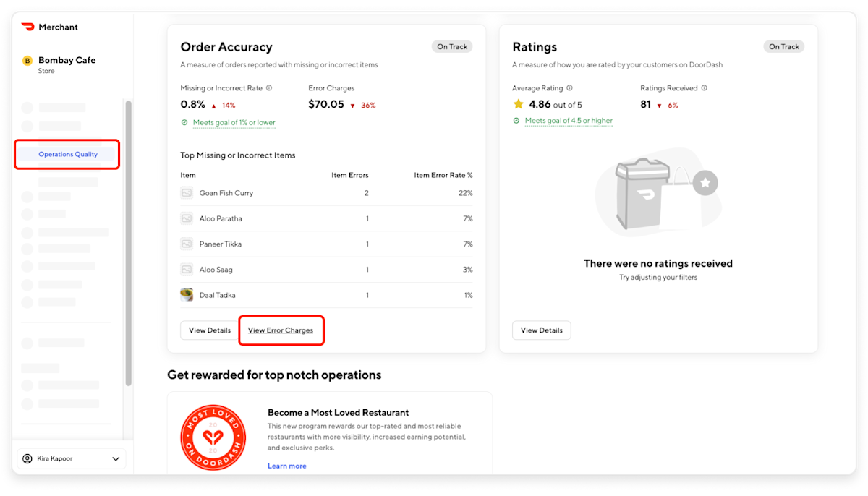Click the green check icon beside 4.5 goal
The image size is (868, 496).
coord(516,121)
